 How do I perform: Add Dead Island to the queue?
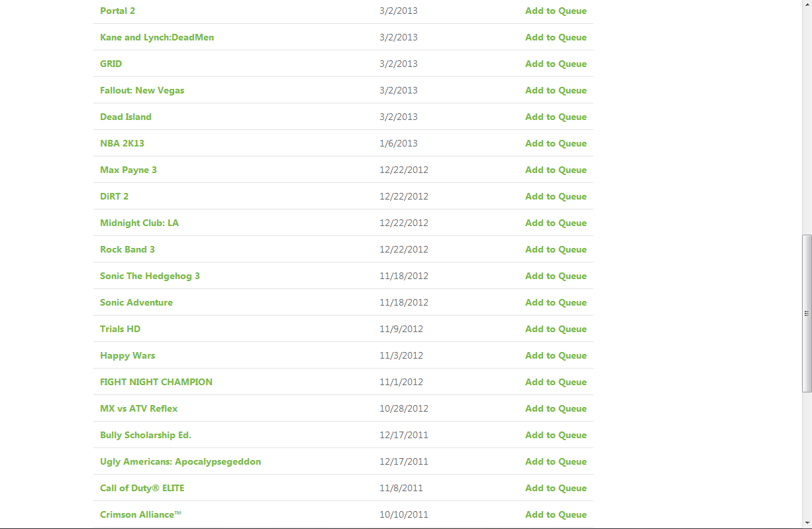(x=556, y=117)
